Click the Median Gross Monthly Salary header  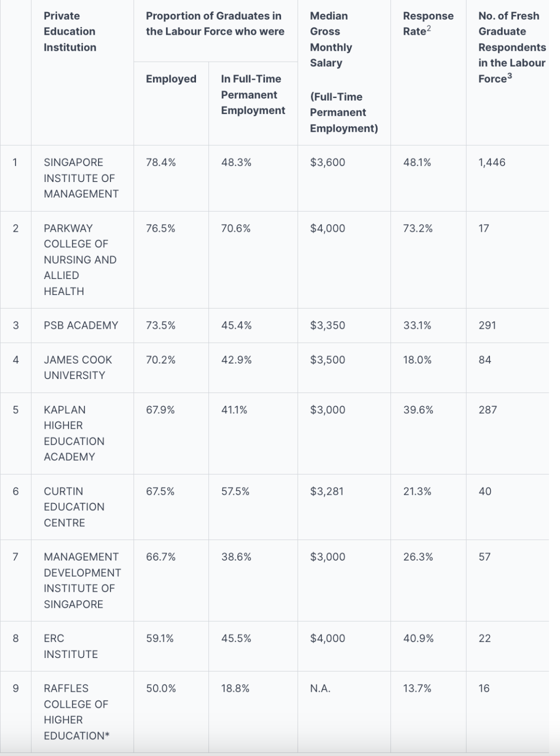(344, 72)
